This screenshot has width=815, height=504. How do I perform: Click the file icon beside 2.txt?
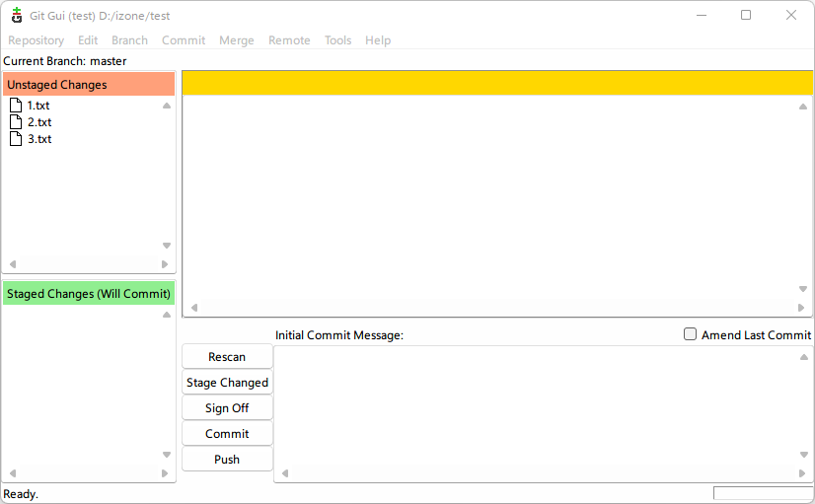click(15, 122)
